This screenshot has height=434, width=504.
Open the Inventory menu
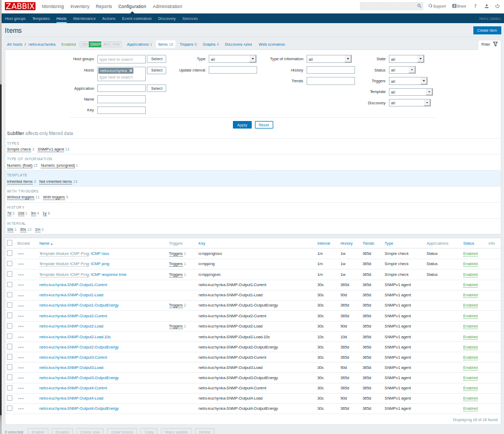coord(80,6)
